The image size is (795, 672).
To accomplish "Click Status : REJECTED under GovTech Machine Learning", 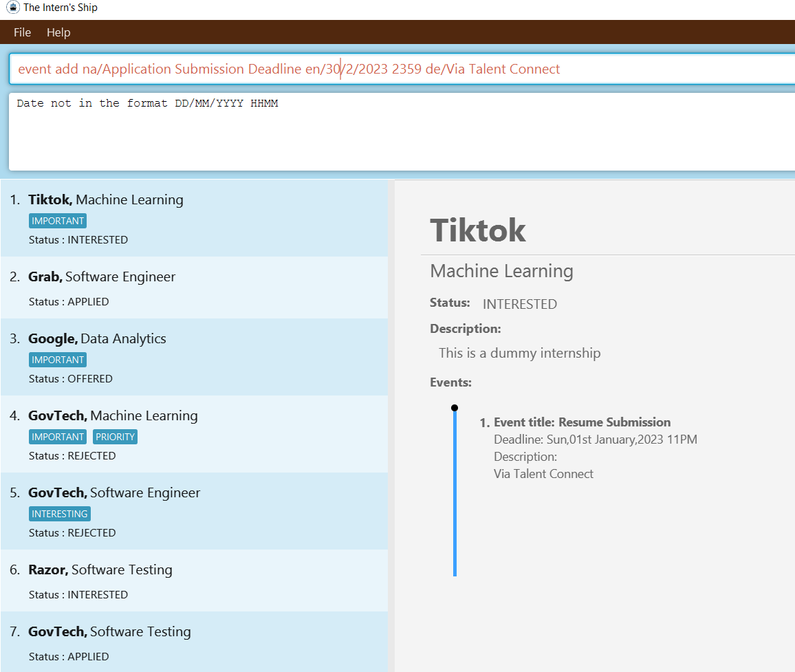I will click(72, 456).
